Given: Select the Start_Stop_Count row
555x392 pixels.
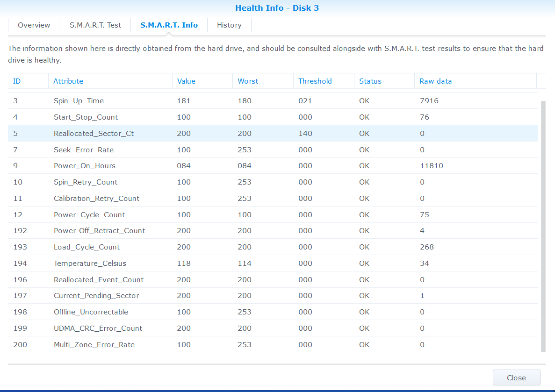Looking at the screenshot, I should click(x=273, y=117).
